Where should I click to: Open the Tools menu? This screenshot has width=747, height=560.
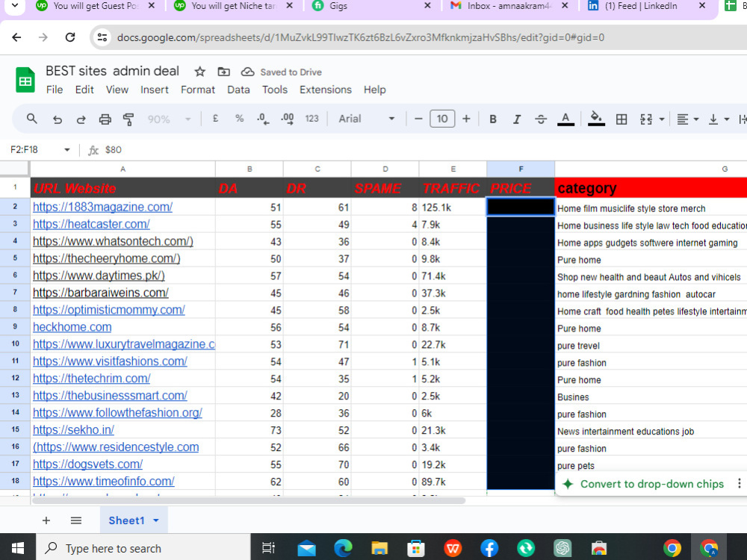(x=274, y=90)
